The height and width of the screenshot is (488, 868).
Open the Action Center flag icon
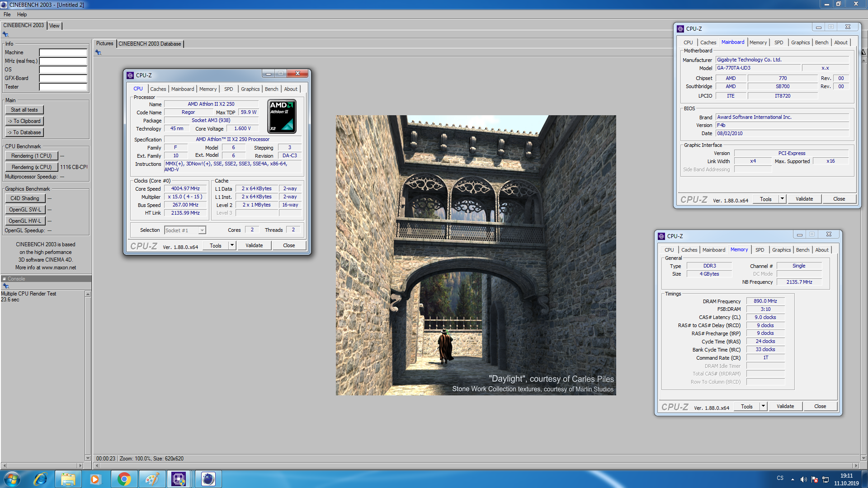(x=815, y=479)
